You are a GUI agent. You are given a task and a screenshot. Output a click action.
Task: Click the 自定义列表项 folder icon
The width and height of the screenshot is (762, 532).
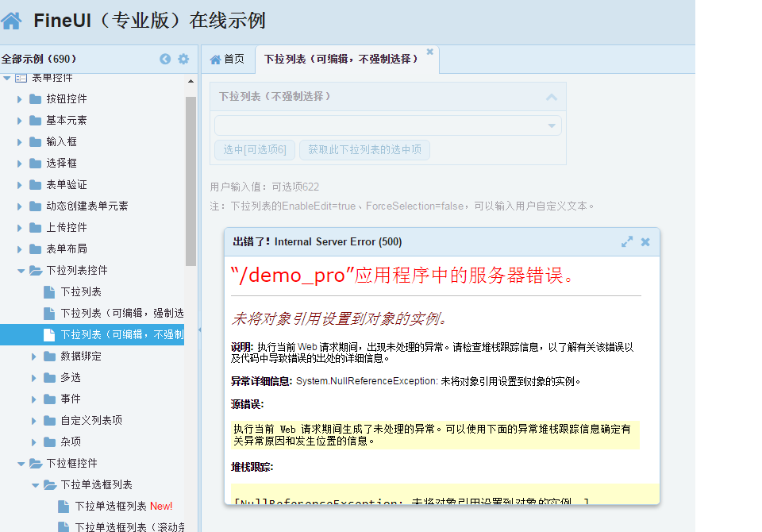point(49,421)
